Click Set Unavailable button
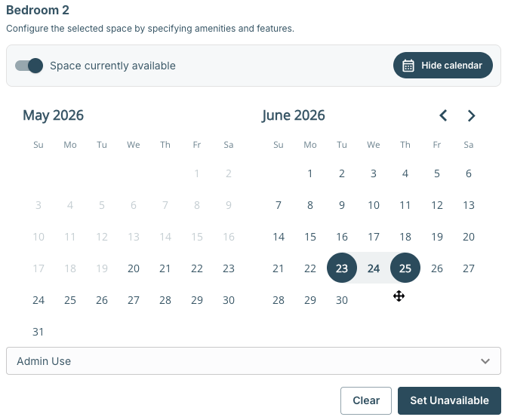Screen dimensions: 508x420 click(x=449, y=400)
